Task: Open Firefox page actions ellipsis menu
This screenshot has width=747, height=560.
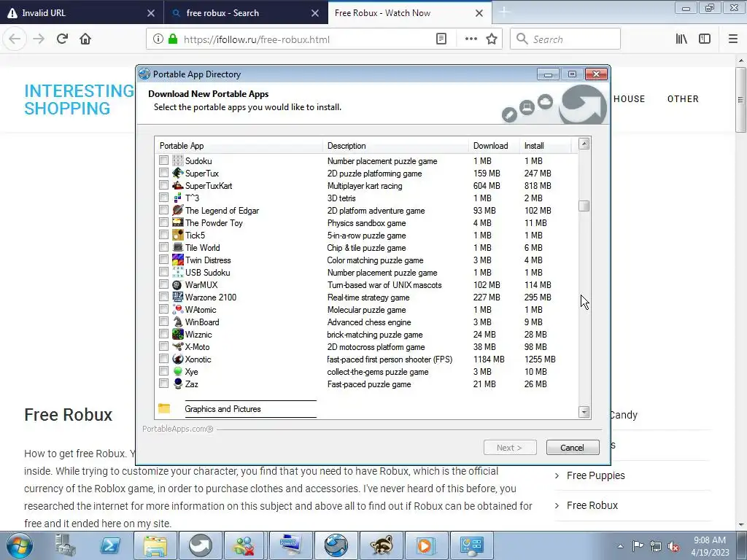Action: 471,39
